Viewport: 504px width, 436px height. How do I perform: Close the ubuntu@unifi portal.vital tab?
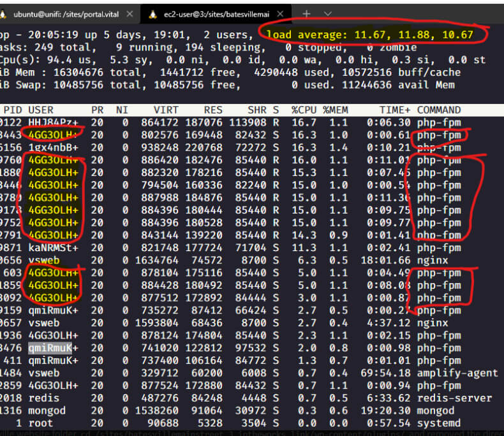click(x=130, y=14)
